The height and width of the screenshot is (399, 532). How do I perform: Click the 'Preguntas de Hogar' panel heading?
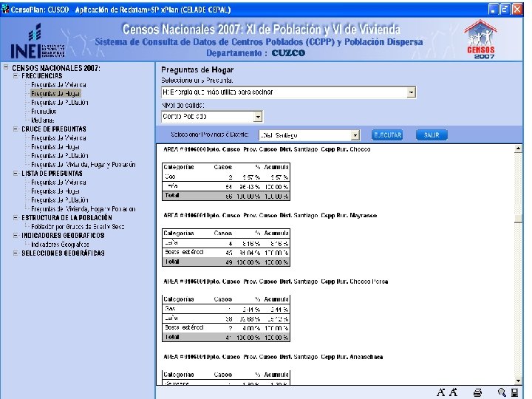pos(197,70)
